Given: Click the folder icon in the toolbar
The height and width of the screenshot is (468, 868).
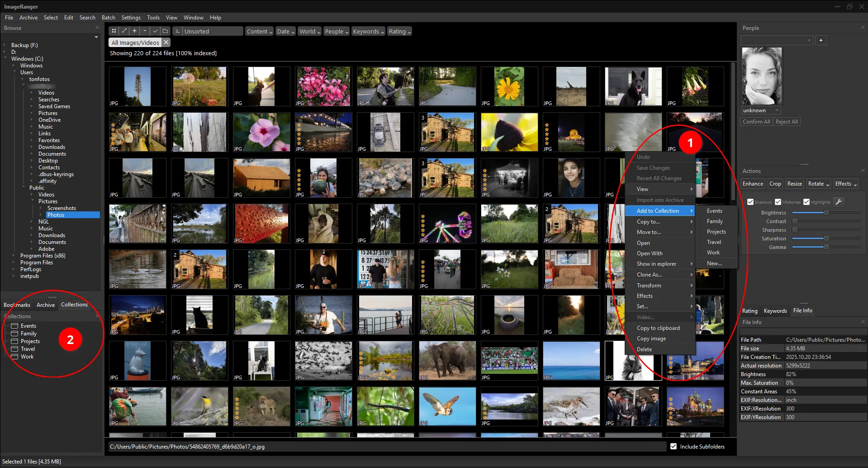Looking at the screenshot, I should coord(166,31).
